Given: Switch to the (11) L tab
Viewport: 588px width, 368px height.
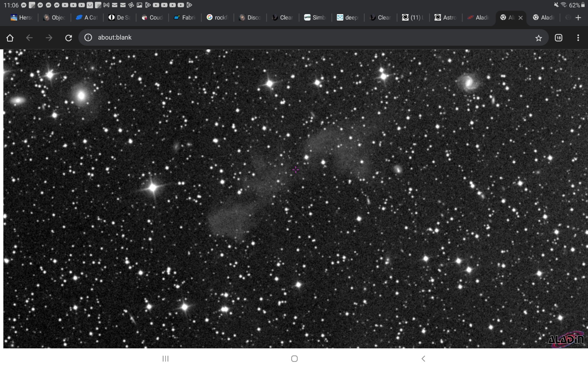Looking at the screenshot, I should point(413,18).
